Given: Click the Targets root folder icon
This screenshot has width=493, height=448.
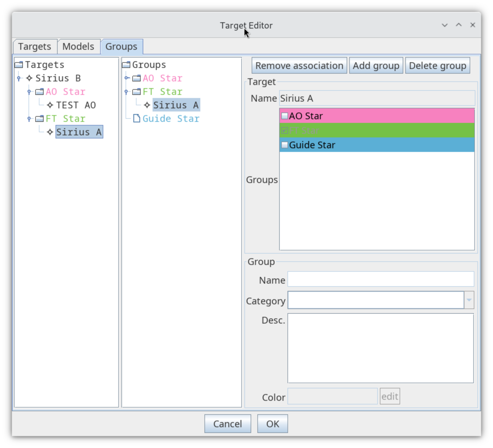Looking at the screenshot, I should 19,65.
